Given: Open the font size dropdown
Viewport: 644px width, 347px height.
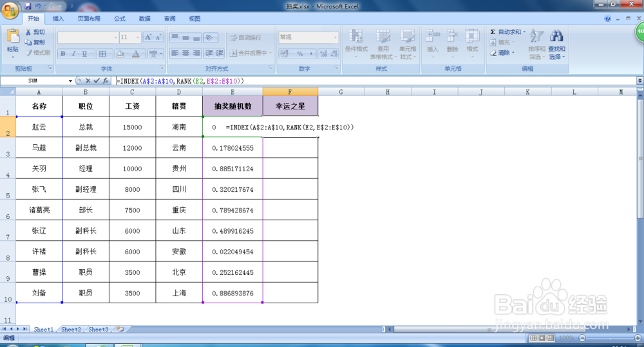Looking at the screenshot, I should coord(138,37).
